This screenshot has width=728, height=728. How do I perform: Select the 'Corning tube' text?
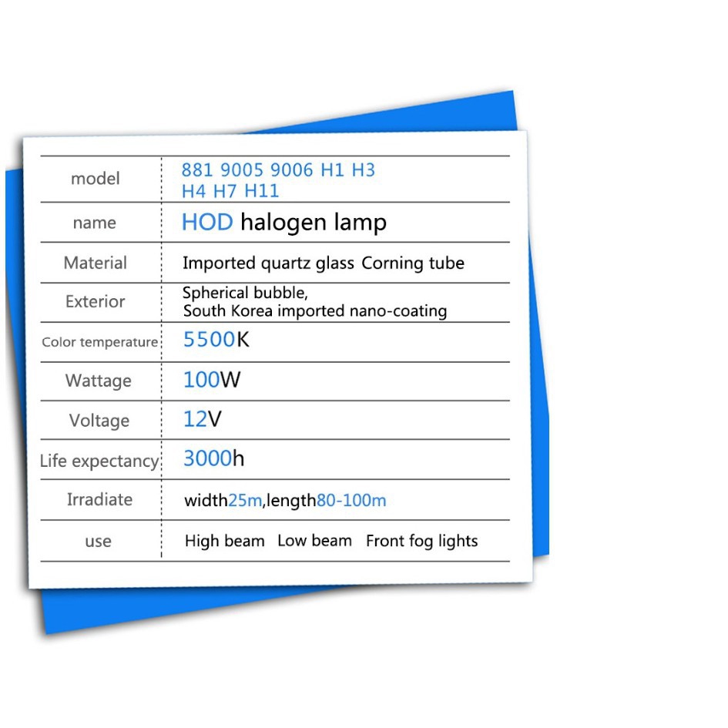click(413, 263)
